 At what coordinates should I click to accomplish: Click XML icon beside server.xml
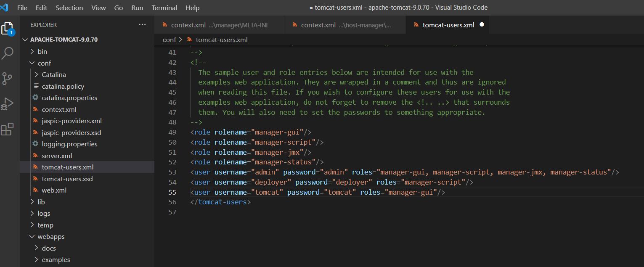pos(35,156)
